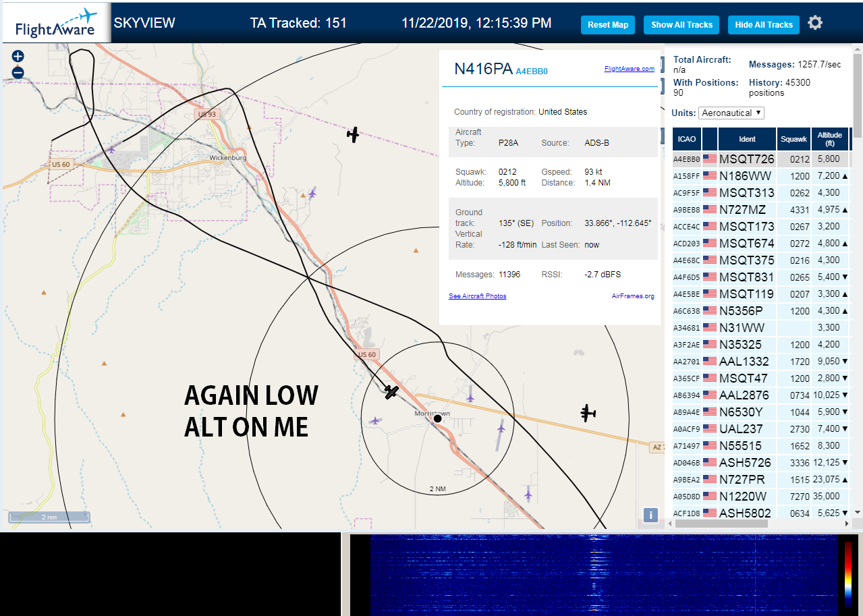Click the purple airport icon near Wickenburg
Screen dimensions: 863x616
pyautogui.click(x=111, y=150)
